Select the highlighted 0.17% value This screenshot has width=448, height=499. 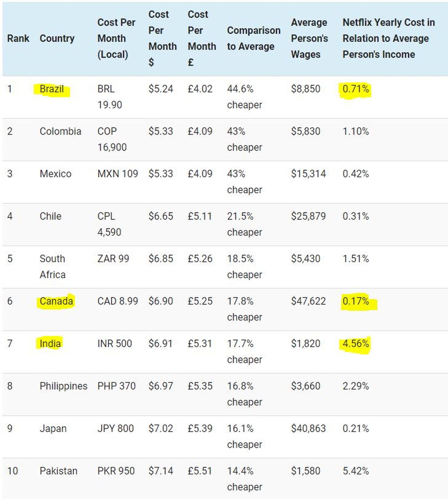point(356,301)
